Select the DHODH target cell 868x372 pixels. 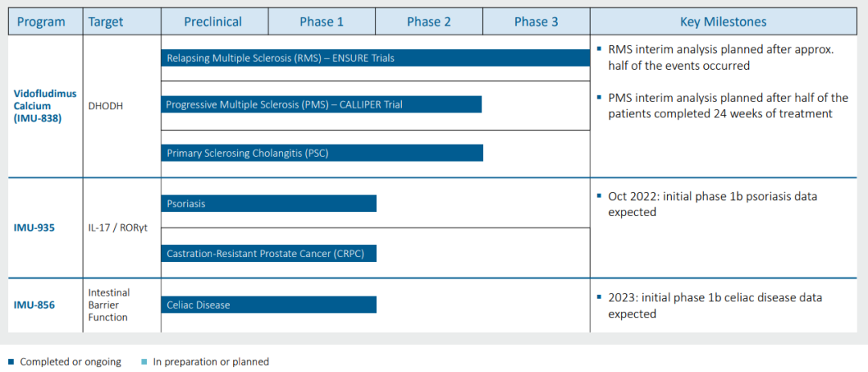tap(105, 105)
